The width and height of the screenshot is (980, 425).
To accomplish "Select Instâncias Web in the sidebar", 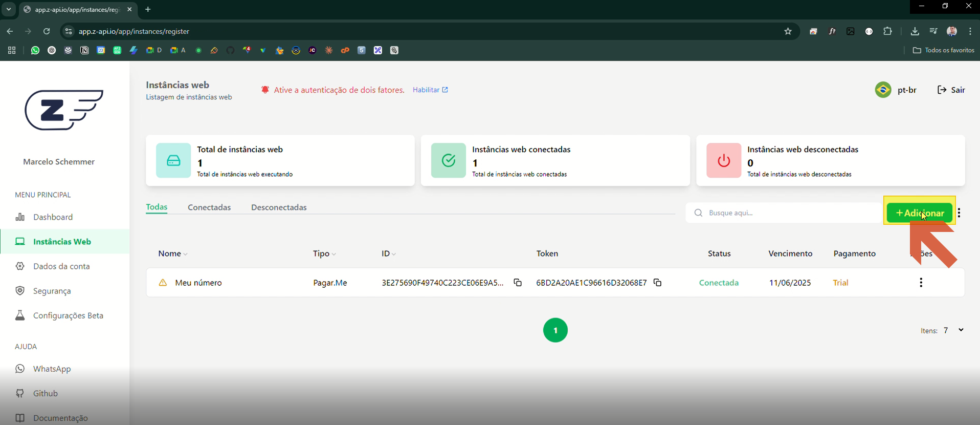I will tap(65, 242).
